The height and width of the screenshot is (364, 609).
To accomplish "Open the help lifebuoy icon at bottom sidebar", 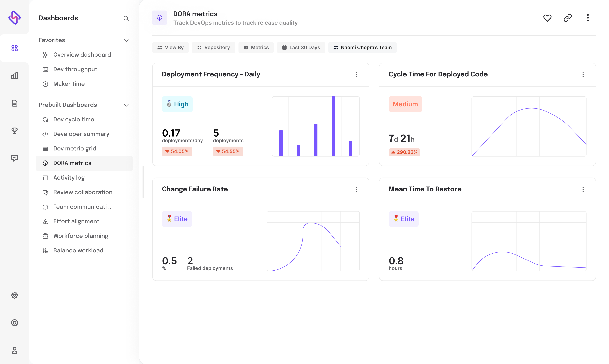I will point(14,323).
